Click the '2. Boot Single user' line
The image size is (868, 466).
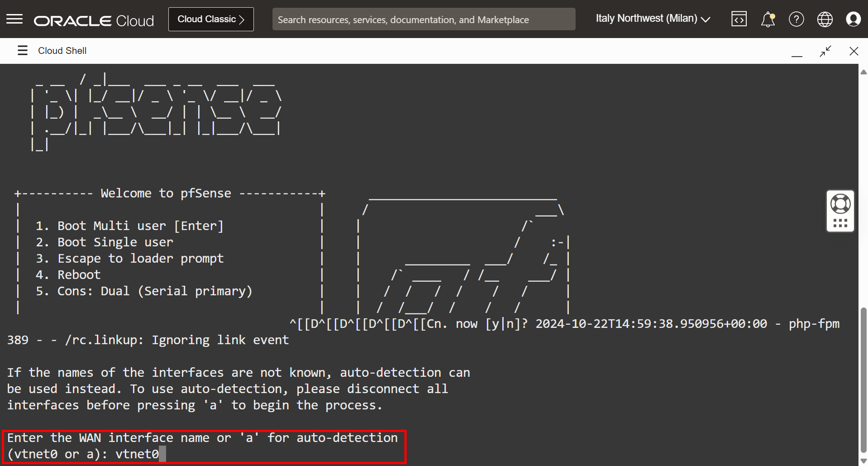tap(104, 242)
